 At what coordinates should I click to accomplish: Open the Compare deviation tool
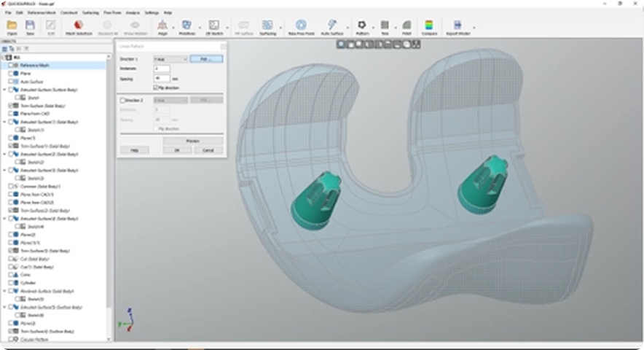(428, 27)
